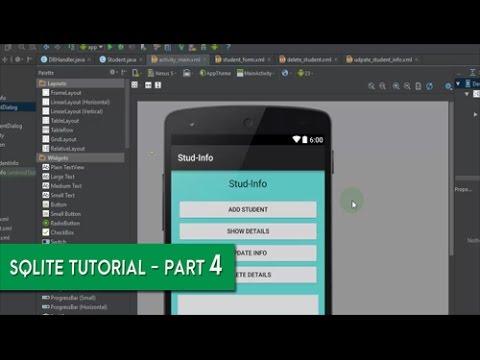Click the Make Project icon
Viewport: 480px width, 360px height.
[71, 47]
